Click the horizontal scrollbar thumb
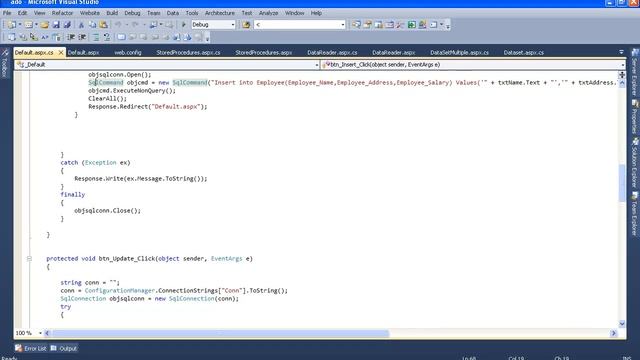The image size is (640, 360). click(x=220, y=333)
